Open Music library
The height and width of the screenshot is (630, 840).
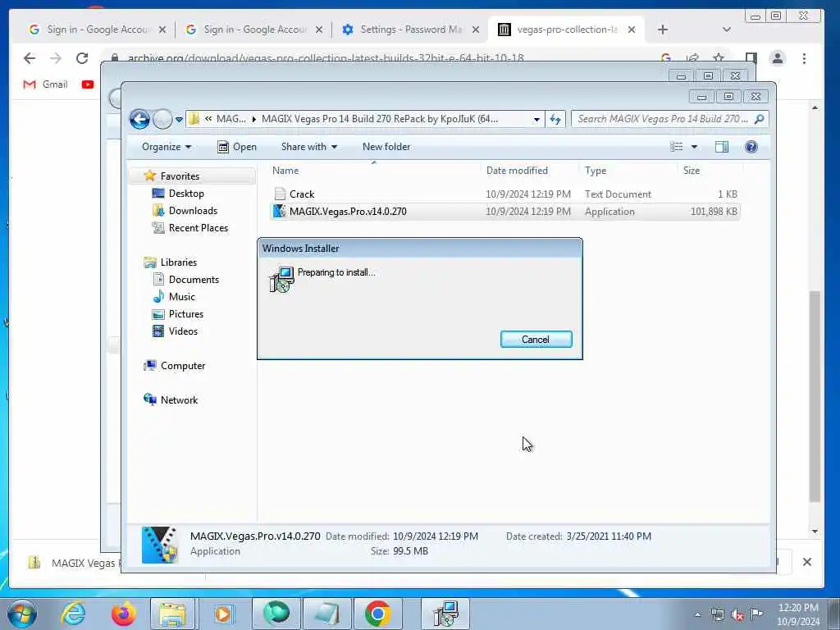[x=181, y=296]
